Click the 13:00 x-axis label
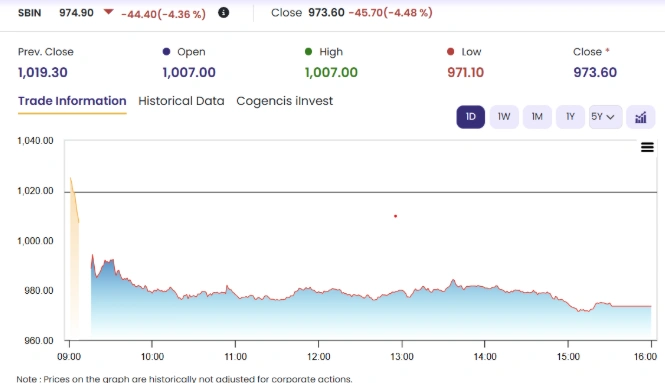The image size is (665, 383). (402, 357)
